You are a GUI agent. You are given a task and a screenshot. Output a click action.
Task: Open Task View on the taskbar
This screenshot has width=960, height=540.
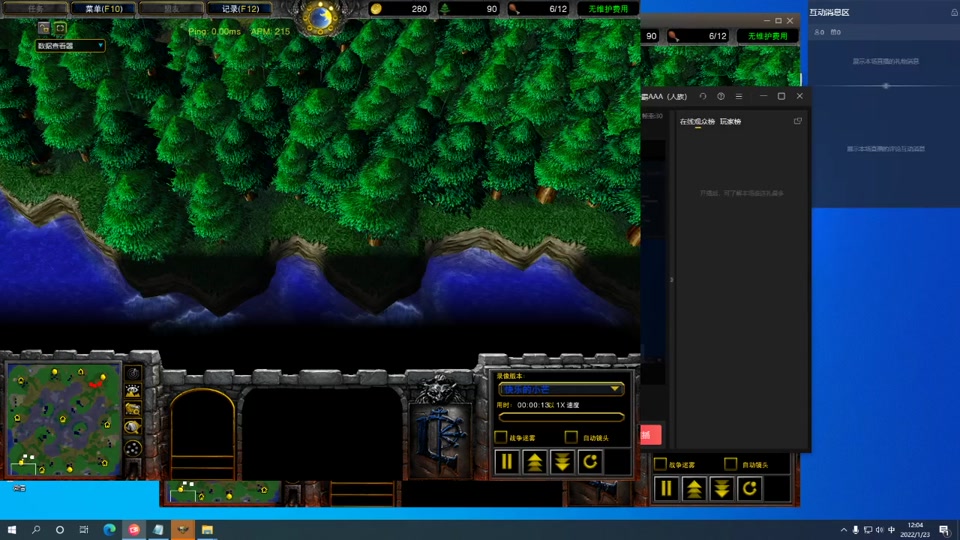click(x=84, y=530)
